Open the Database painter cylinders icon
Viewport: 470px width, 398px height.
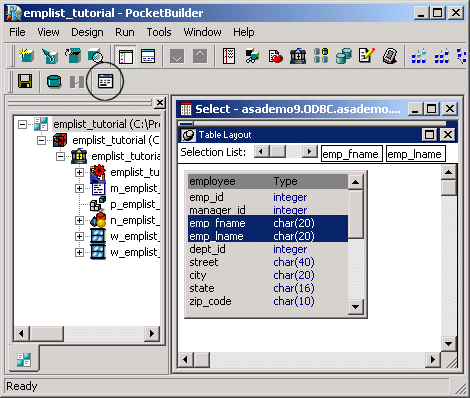pyautogui.click(x=344, y=56)
